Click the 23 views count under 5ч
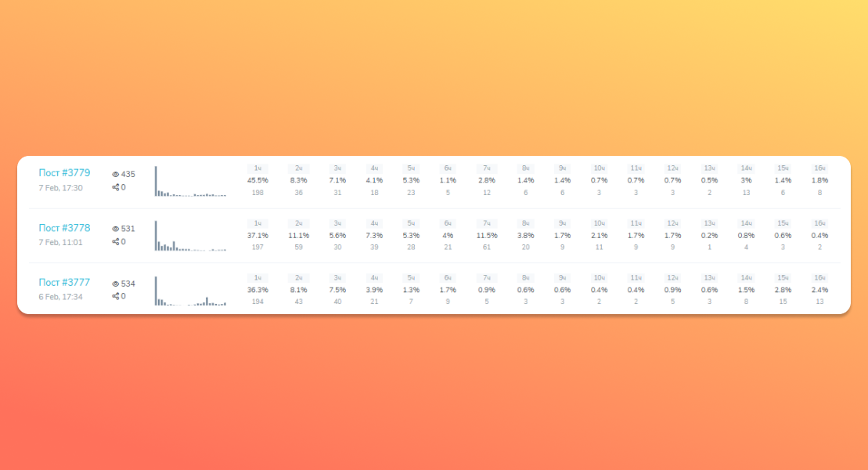Screen dimensions: 868x470 411,193
